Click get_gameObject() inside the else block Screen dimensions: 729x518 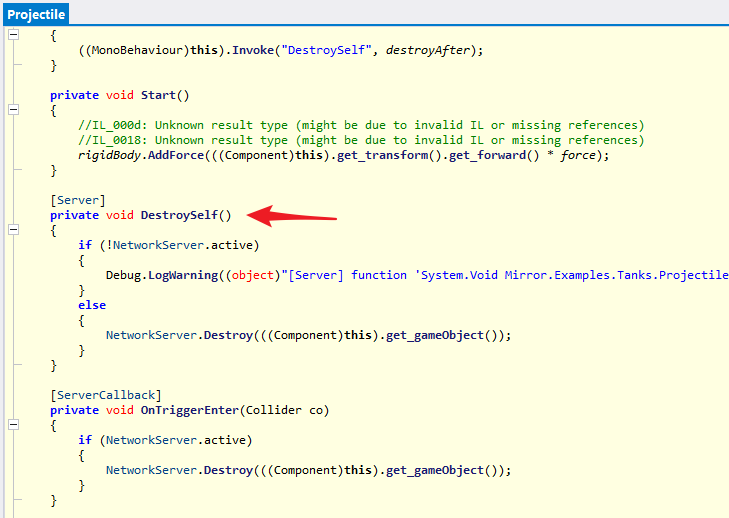tap(444, 335)
